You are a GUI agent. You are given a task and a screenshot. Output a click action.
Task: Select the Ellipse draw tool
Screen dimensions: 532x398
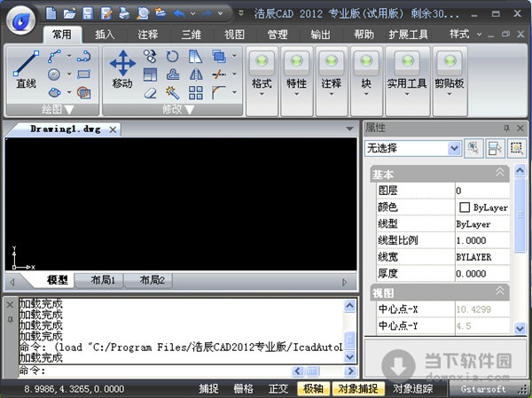(54, 92)
